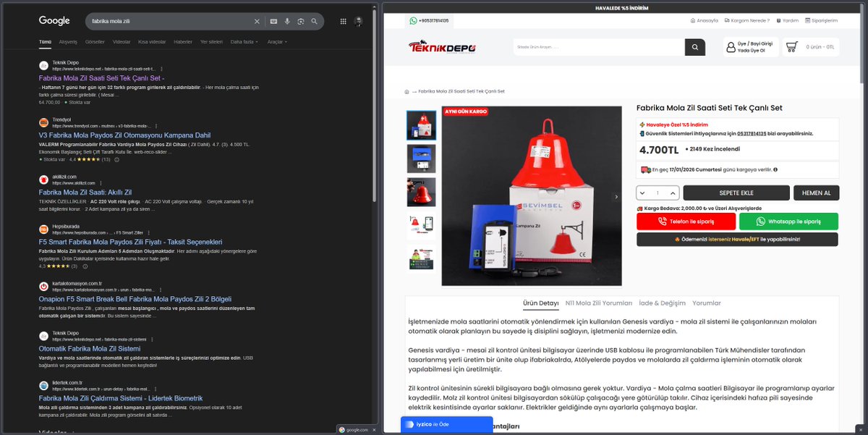
Task: Click the 'SEPETE EKLE' button
Action: (736, 193)
